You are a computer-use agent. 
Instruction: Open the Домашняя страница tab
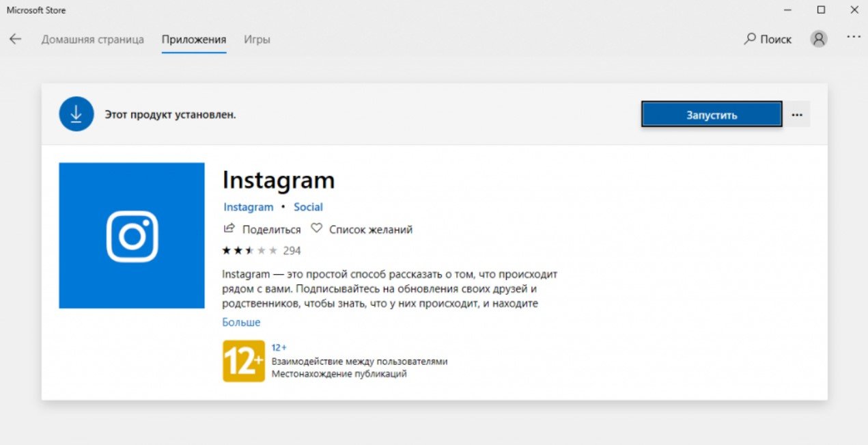[x=92, y=40]
